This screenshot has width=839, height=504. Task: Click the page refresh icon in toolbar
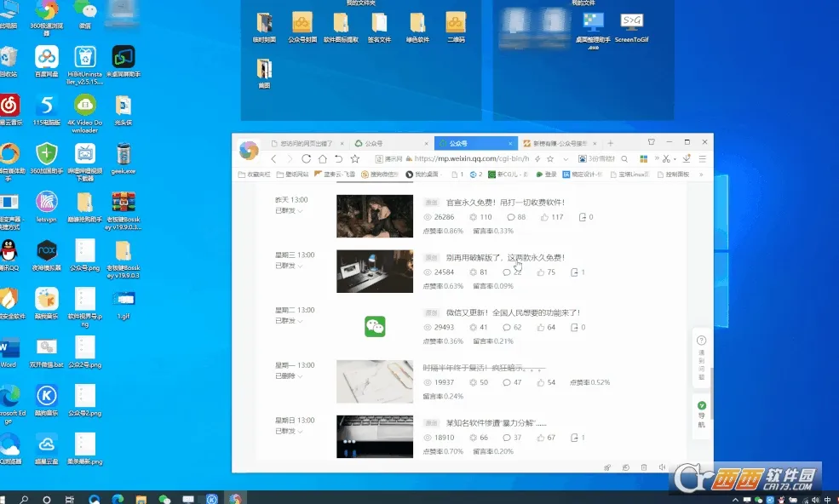pyautogui.click(x=305, y=158)
